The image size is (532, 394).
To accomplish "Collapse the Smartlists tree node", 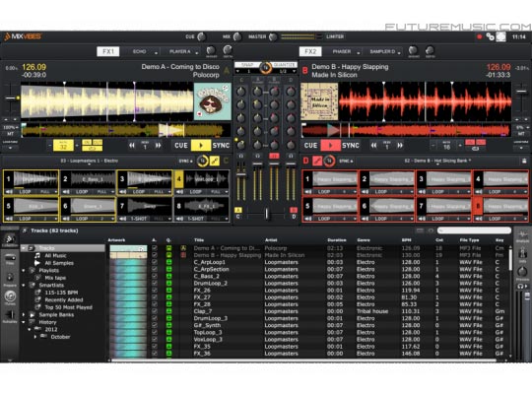I will coord(24,285).
